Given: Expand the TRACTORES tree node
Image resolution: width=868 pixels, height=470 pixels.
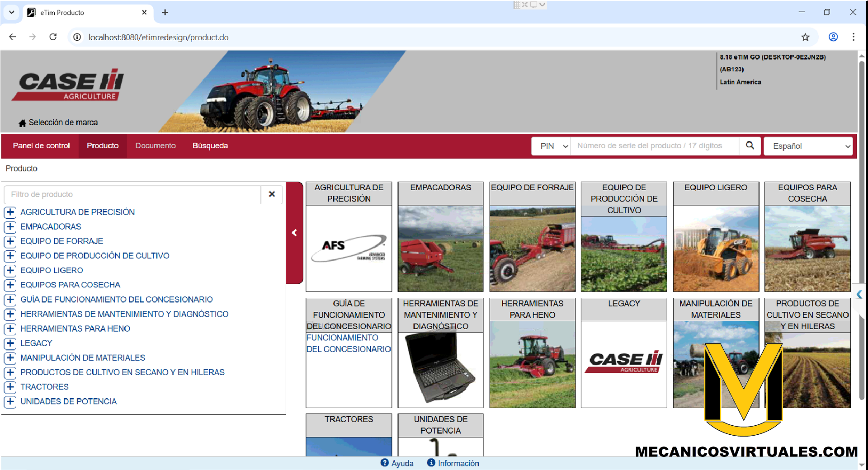Looking at the screenshot, I should pyautogui.click(x=10, y=387).
